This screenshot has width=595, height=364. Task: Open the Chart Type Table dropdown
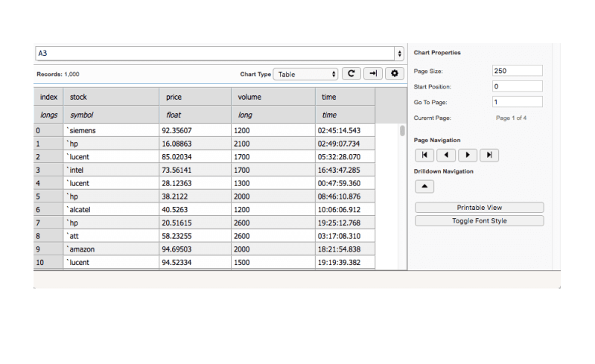click(x=305, y=74)
